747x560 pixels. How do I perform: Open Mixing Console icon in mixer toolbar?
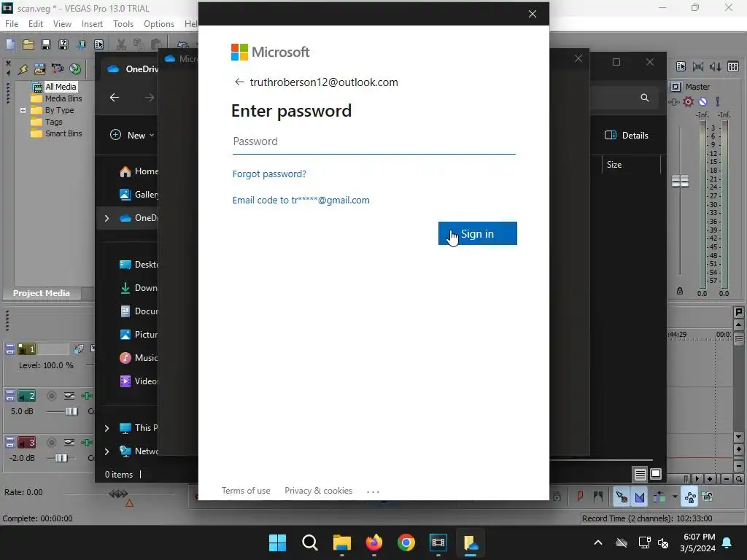733,66
